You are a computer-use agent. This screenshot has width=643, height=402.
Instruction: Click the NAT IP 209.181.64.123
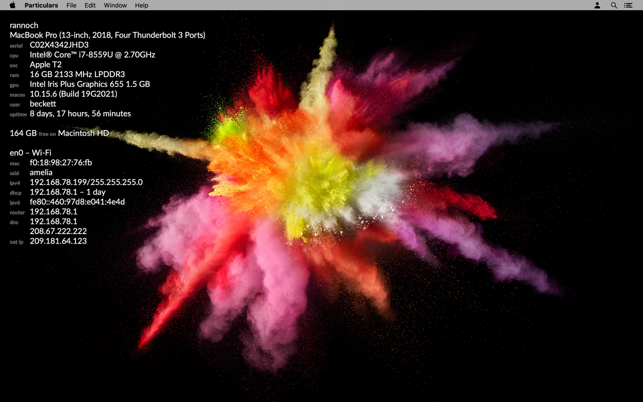(58, 241)
